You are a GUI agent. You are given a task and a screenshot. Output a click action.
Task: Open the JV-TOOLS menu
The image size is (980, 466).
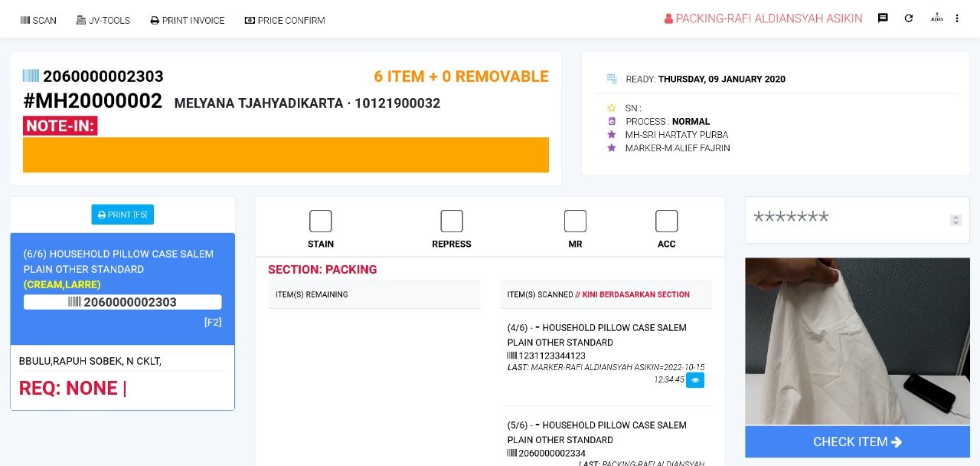(103, 20)
